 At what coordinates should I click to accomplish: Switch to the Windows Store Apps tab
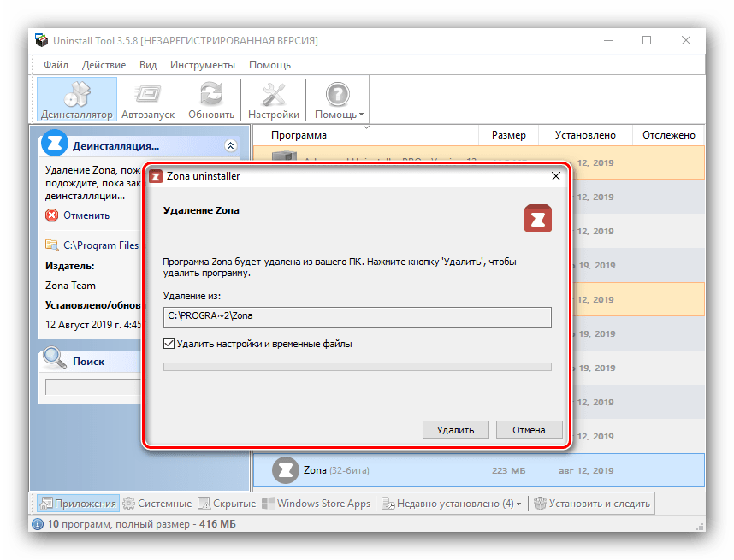coord(317,504)
